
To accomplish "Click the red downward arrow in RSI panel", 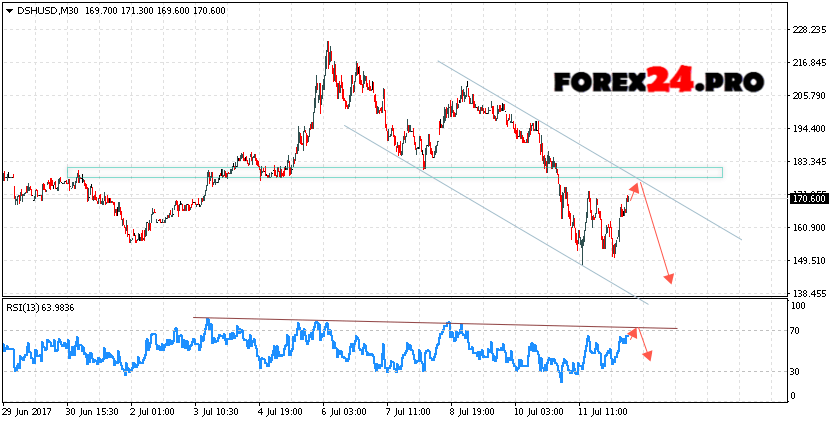I will [x=645, y=347].
